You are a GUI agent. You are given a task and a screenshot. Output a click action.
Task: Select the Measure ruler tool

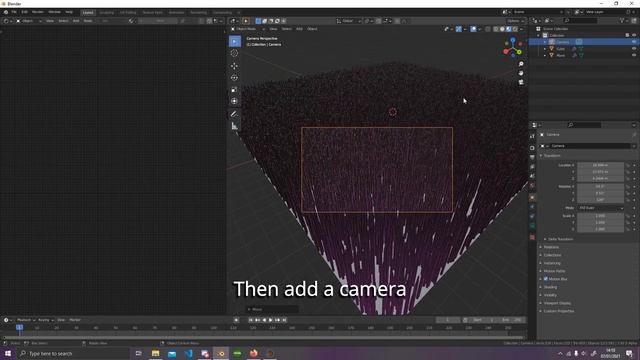click(x=234, y=126)
